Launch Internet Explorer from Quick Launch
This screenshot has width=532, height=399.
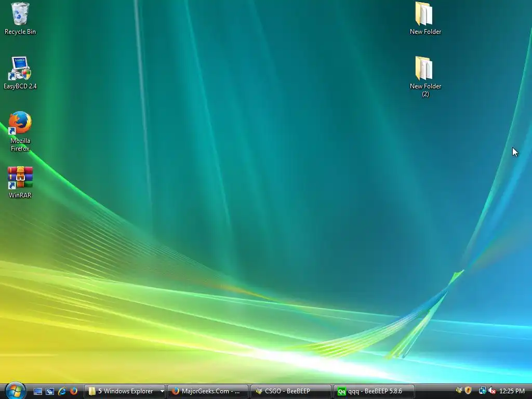[x=62, y=391]
